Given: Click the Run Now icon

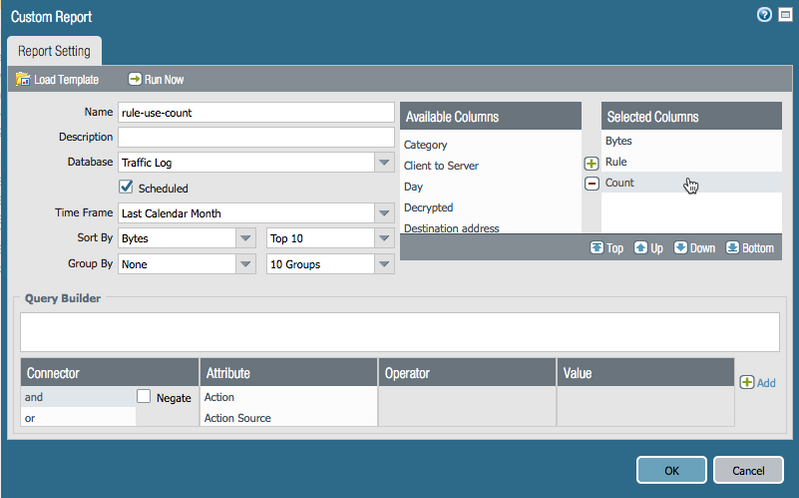Looking at the screenshot, I should (x=134, y=79).
